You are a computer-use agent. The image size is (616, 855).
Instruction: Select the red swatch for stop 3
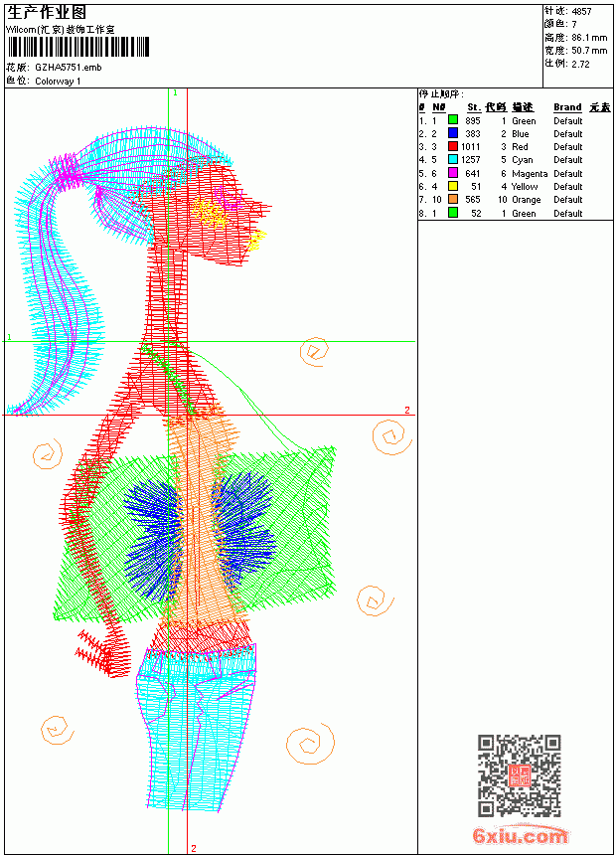(452, 146)
